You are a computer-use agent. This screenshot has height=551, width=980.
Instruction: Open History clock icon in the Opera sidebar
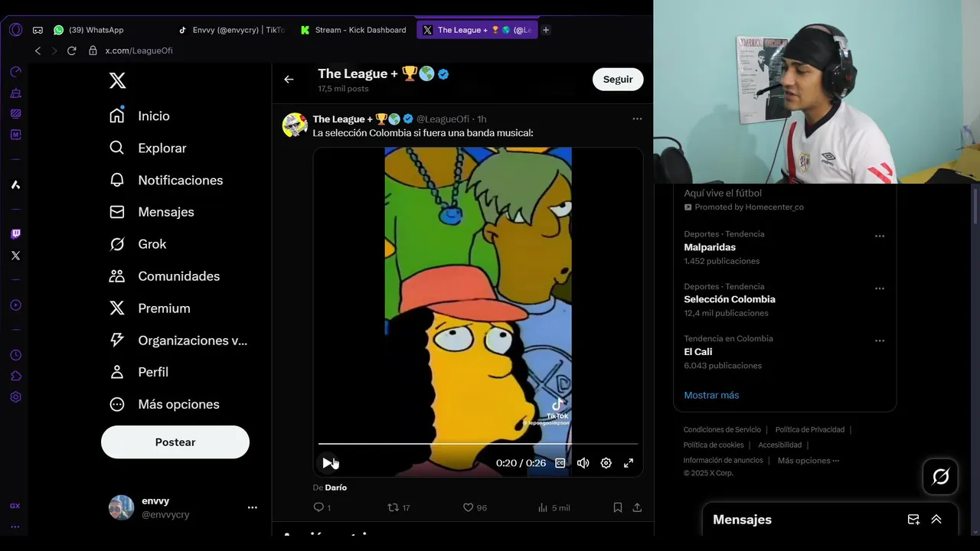click(x=15, y=355)
